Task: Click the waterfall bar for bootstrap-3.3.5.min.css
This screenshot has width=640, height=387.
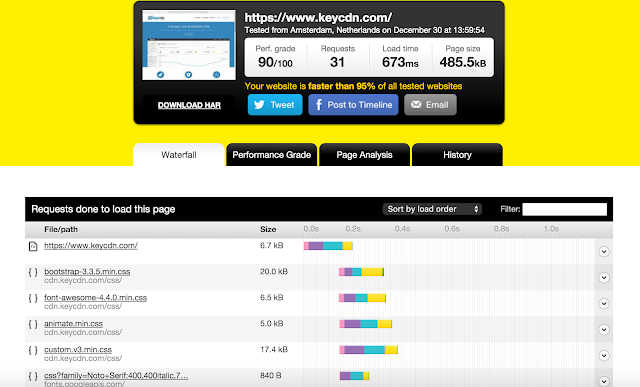Action: click(x=362, y=272)
